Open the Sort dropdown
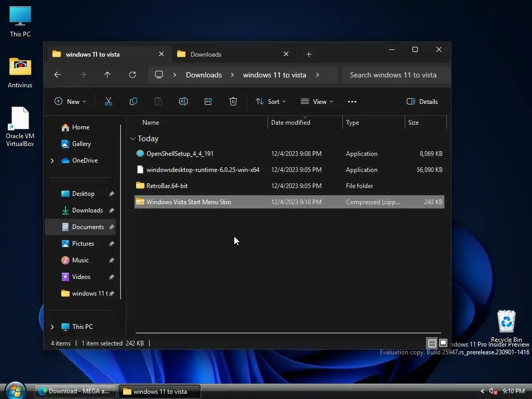 click(271, 101)
